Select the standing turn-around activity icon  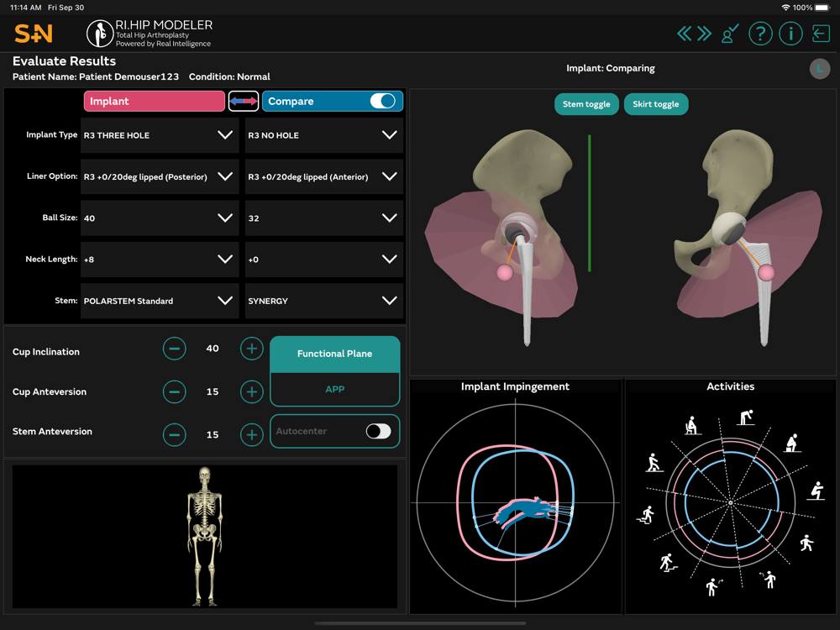point(713,587)
